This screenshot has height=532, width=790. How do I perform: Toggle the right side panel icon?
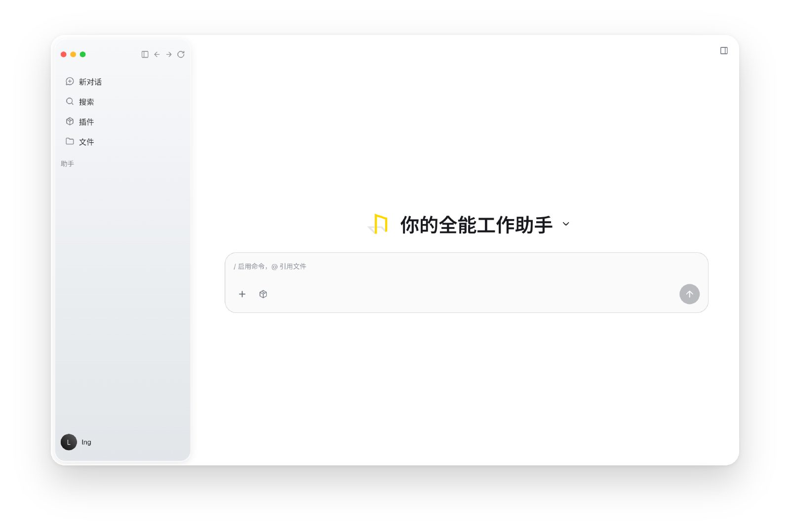coord(724,50)
